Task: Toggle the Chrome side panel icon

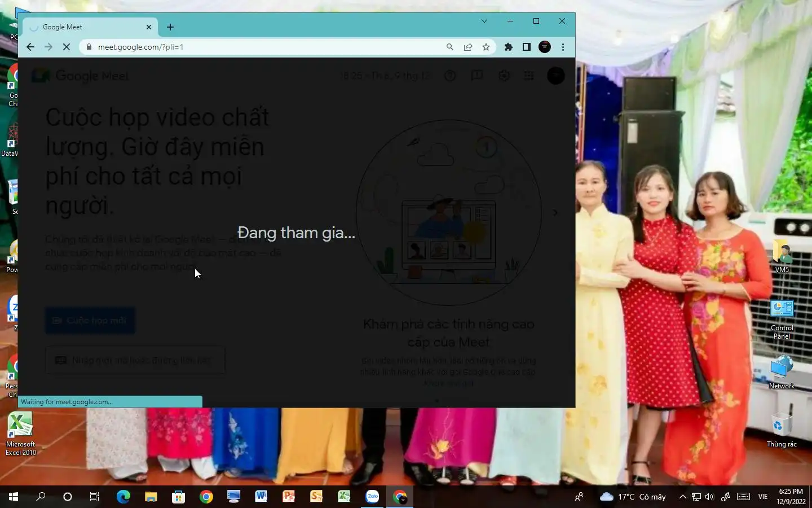Action: [x=527, y=47]
